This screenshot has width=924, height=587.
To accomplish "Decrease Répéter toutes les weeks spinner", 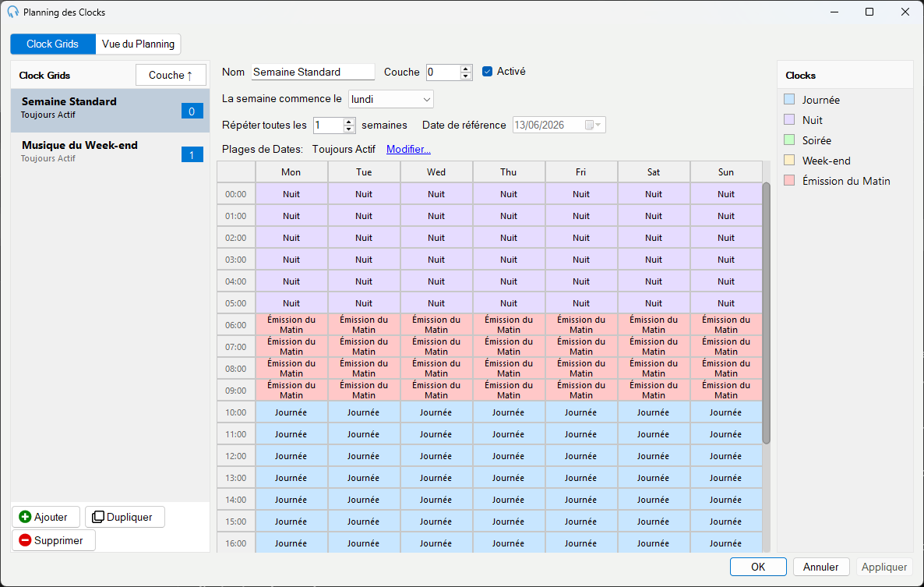I will [x=349, y=129].
